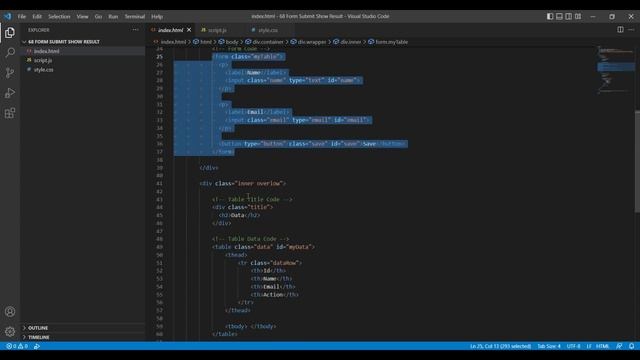Toggle primary side bar visibility
Image resolution: width=640 pixels, height=360 pixels.
pyautogui.click(x=550, y=16)
